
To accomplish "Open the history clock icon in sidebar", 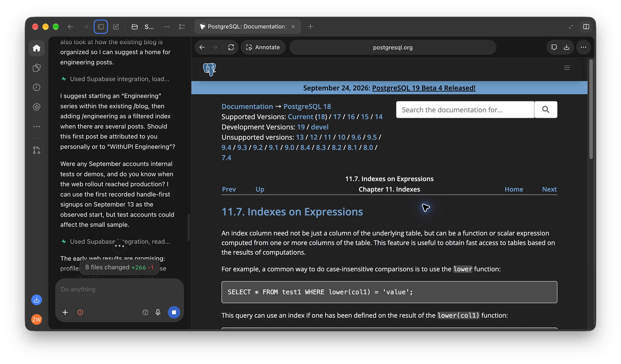I will pyautogui.click(x=36, y=88).
